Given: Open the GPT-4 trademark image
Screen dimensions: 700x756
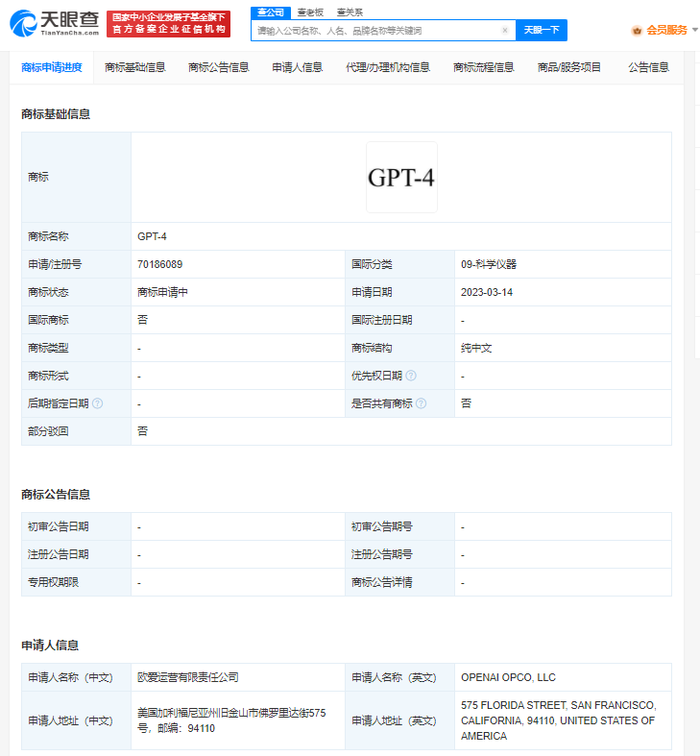Looking at the screenshot, I should pos(401,178).
